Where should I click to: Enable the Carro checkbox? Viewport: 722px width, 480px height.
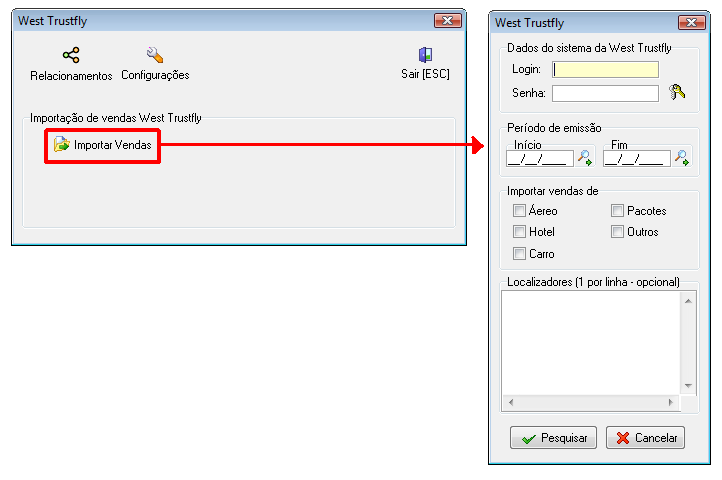519,253
